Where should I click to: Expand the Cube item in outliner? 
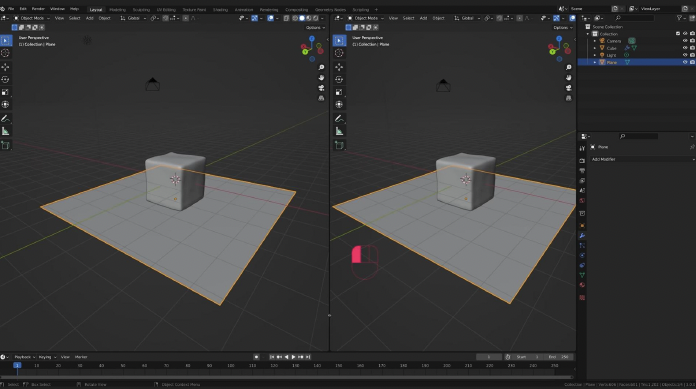point(595,48)
